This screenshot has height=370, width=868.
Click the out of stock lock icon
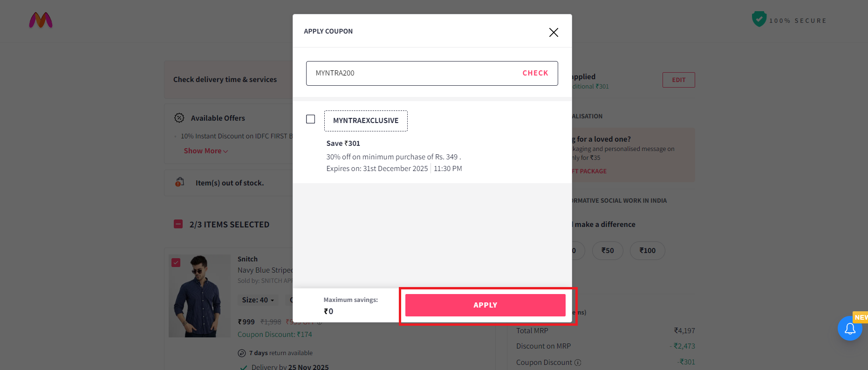coord(180,182)
